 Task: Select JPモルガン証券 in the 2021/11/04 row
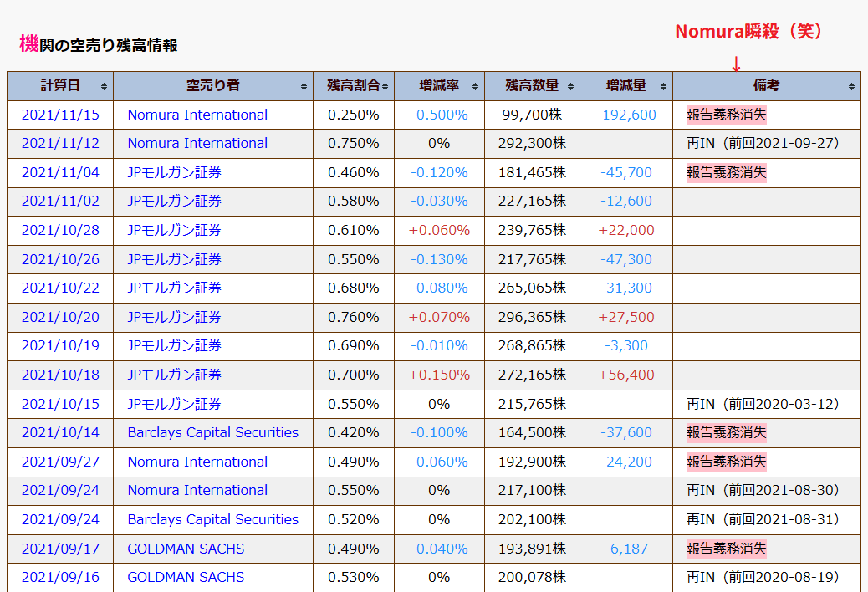[x=174, y=172]
